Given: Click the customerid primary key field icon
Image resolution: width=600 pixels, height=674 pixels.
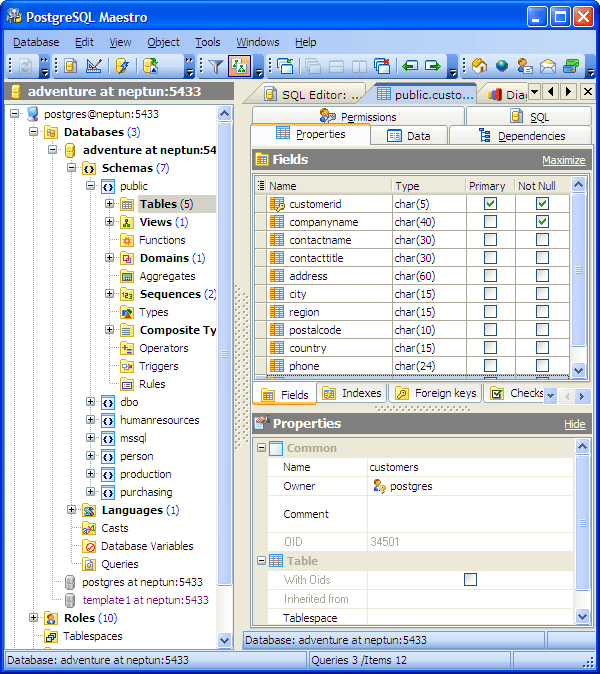Looking at the screenshot, I should point(277,204).
